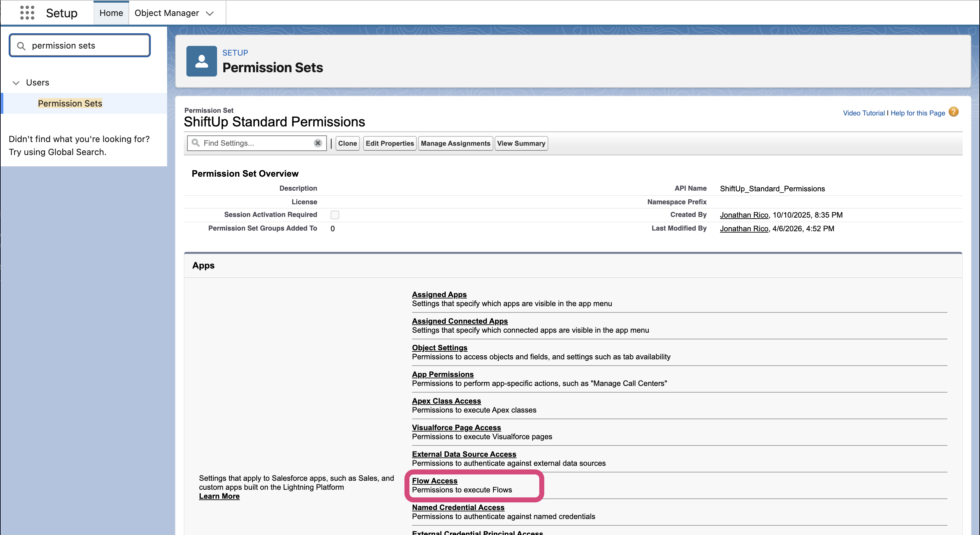Toggle the Session Activation Required checkbox

click(335, 215)
